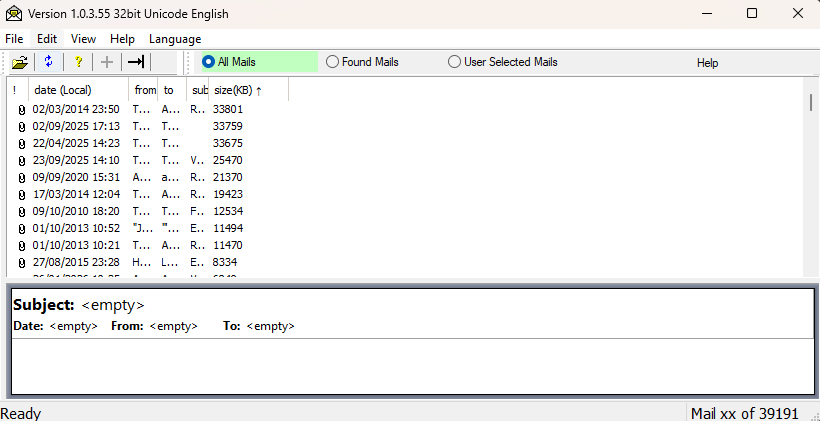Screen dimensions: 820x421
Task: Click attachment icon of 02/09/2025 17:13 mail
Action: pos(21,127)
